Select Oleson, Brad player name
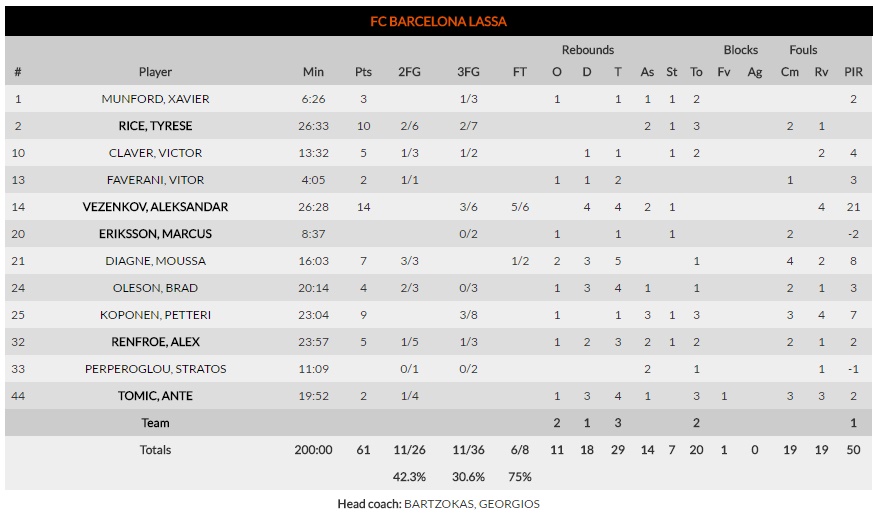The image size is (875, 513). coord(155,288)
